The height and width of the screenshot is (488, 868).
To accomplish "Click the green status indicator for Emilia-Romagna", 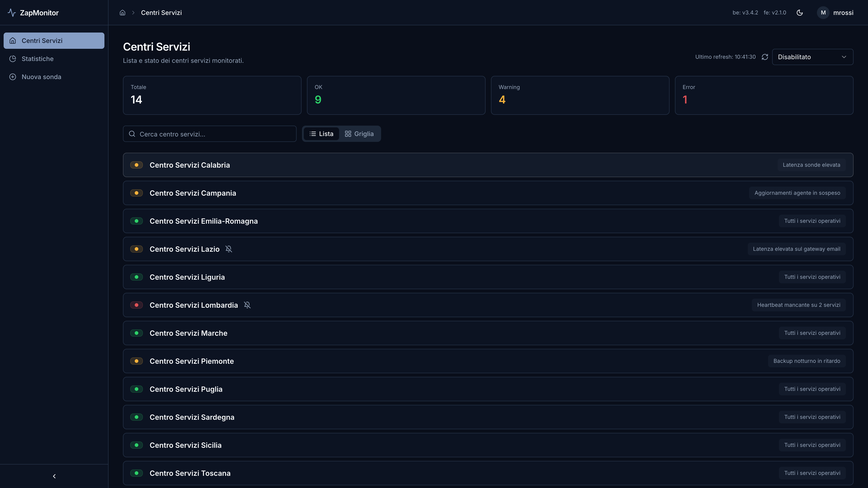I will click(x=137, y=221).
